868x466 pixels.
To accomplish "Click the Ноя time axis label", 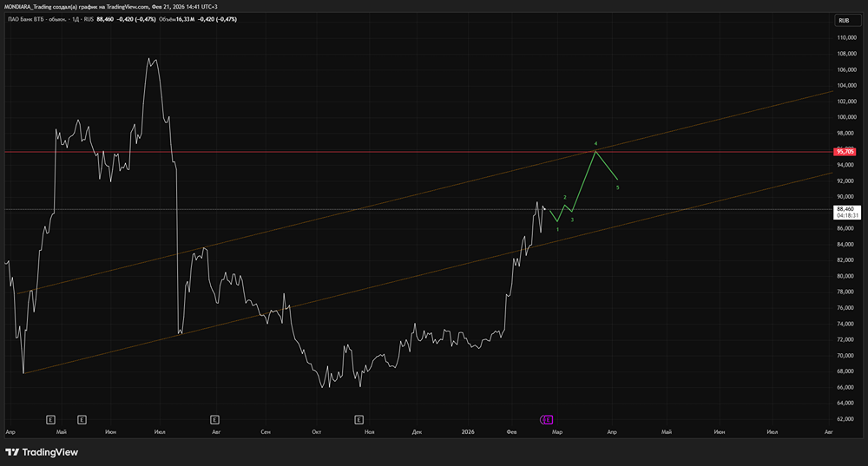I will coord(369,431).
